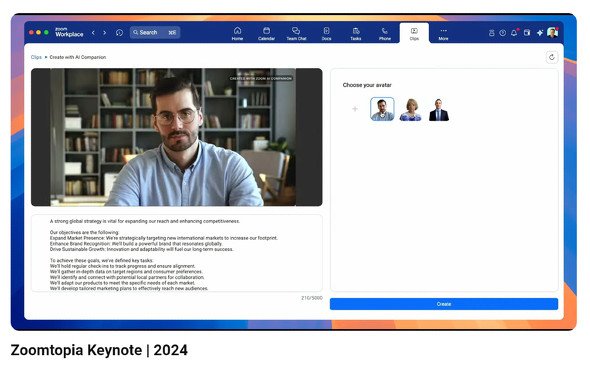Screen dimensions: 590x365
Task: Click the blue Create button
Action: [444, 304]
